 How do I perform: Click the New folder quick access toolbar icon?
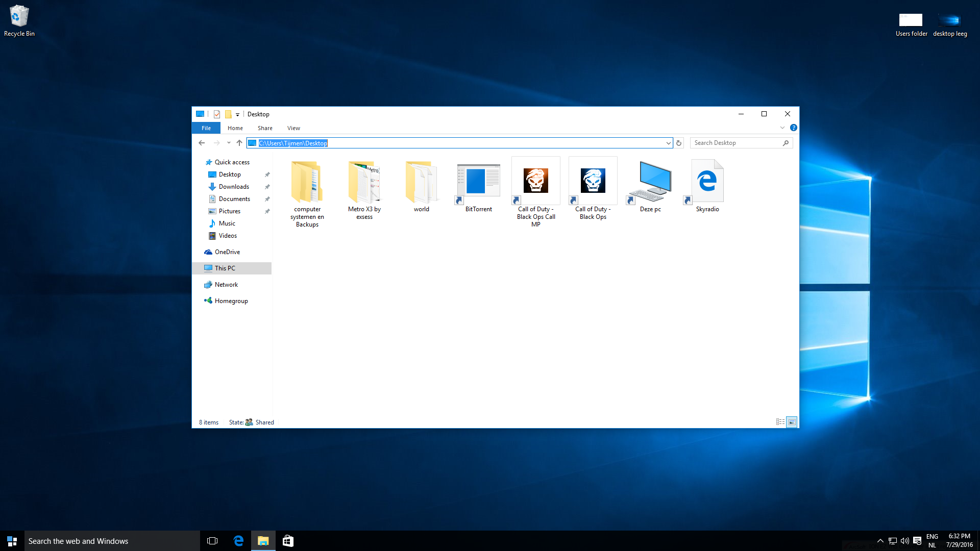[x=228, y=114]
